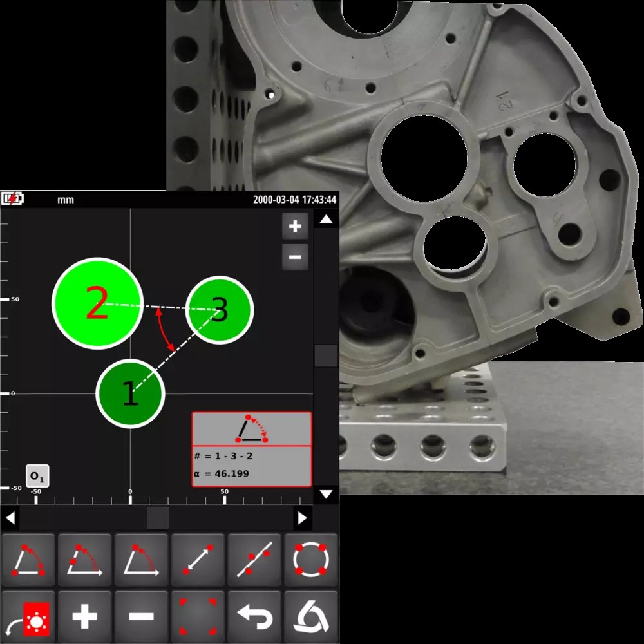Click the large minus button in the bottom row

click(x=141, y=617)
